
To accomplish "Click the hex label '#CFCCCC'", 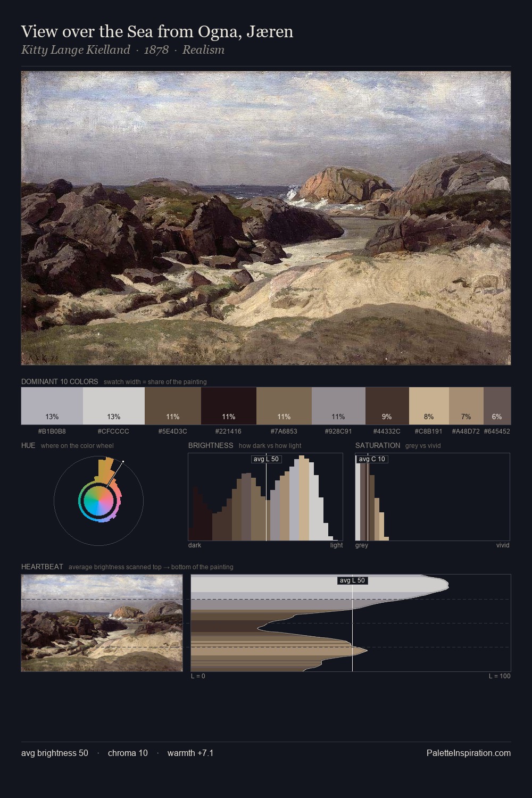I will [114, 431].
